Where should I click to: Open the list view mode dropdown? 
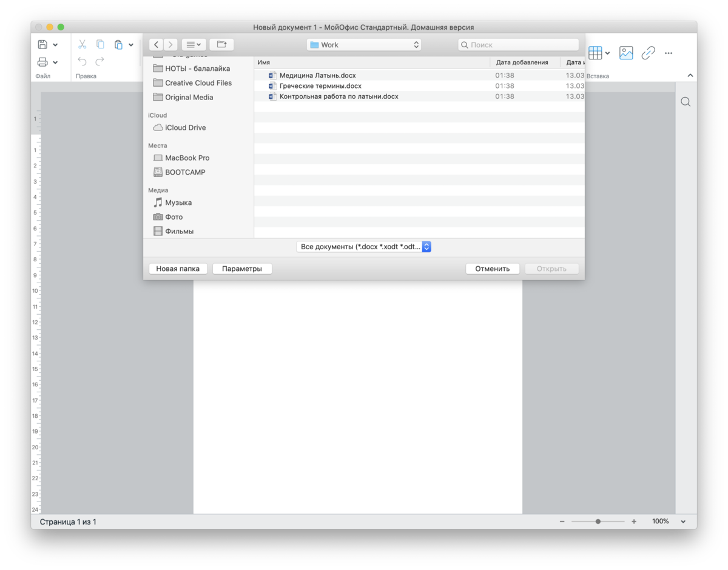pyautogui.click(x=194, y=44)
